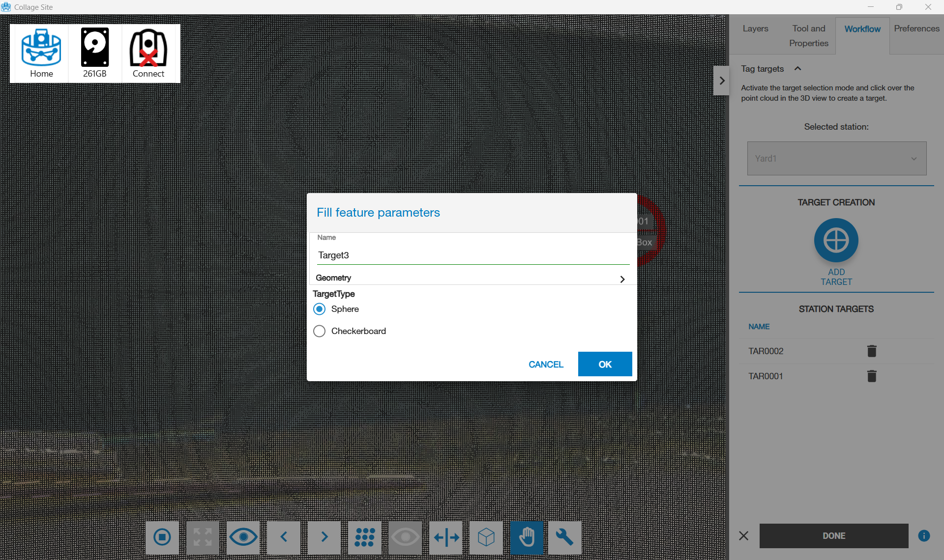Click the Home icon
The height and width of the screenshot is (560, 944).
coord(41,53)
